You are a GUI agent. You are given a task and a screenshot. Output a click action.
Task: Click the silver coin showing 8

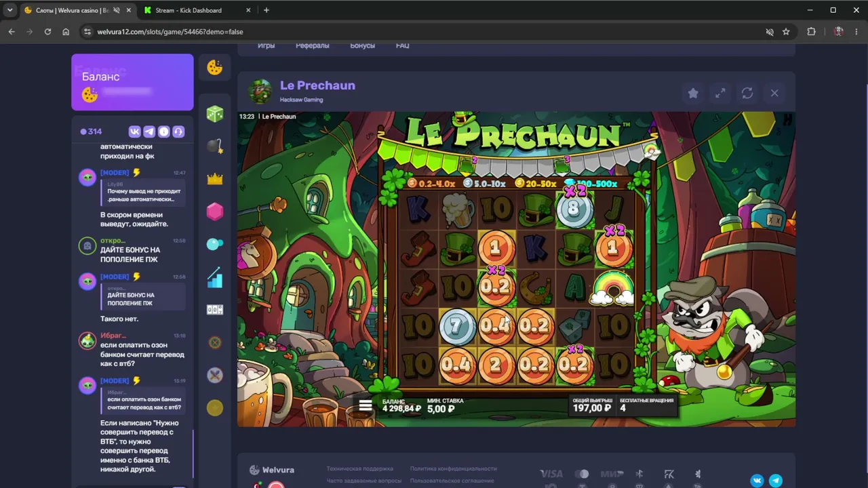click(x=574, y=209)
